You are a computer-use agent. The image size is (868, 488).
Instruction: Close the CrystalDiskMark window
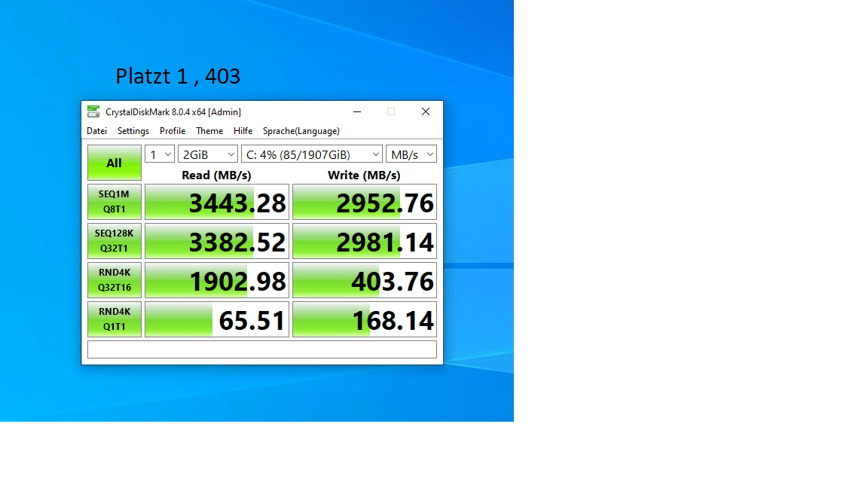tap(426, 111)
